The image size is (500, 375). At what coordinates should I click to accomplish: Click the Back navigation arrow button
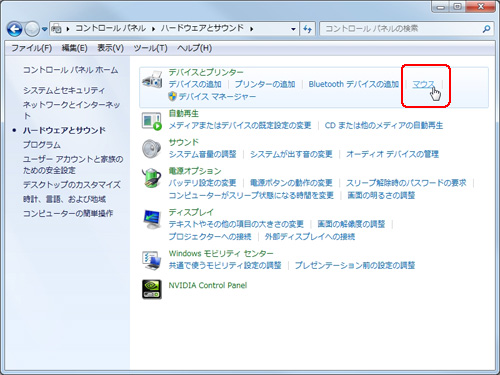click(15, 29)
